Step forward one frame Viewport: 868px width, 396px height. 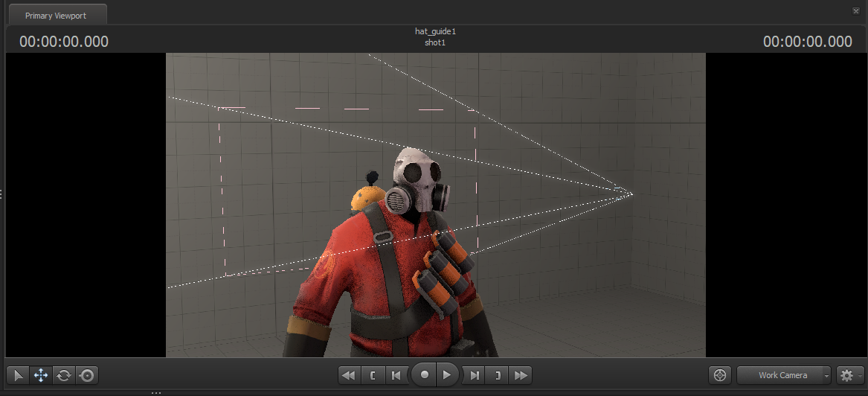[474, 375]
